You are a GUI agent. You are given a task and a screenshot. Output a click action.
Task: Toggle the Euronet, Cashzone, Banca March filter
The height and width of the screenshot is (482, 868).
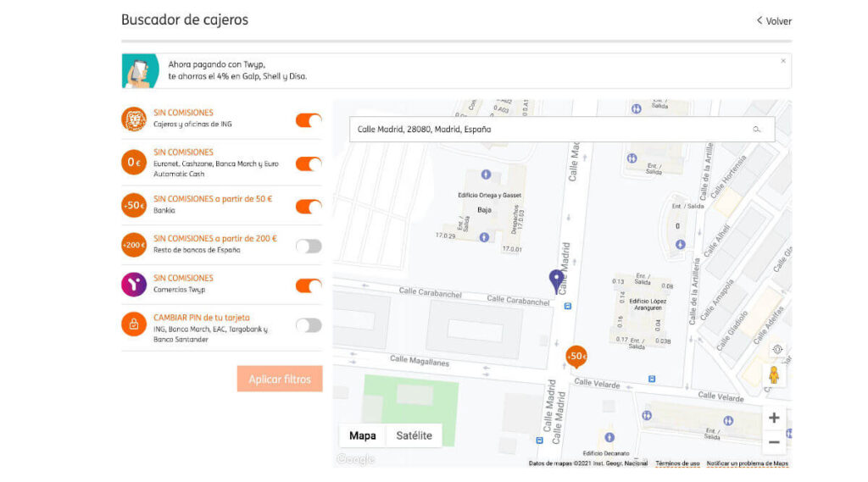(309, 163)
